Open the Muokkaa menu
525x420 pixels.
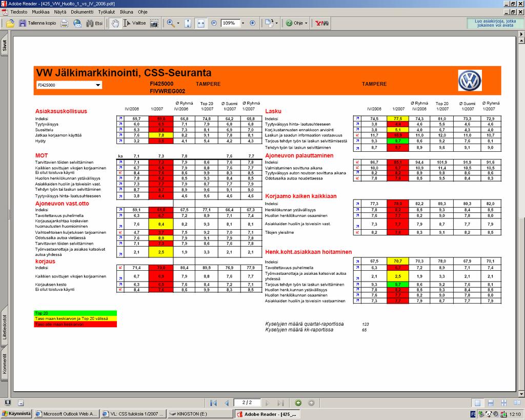41,12
